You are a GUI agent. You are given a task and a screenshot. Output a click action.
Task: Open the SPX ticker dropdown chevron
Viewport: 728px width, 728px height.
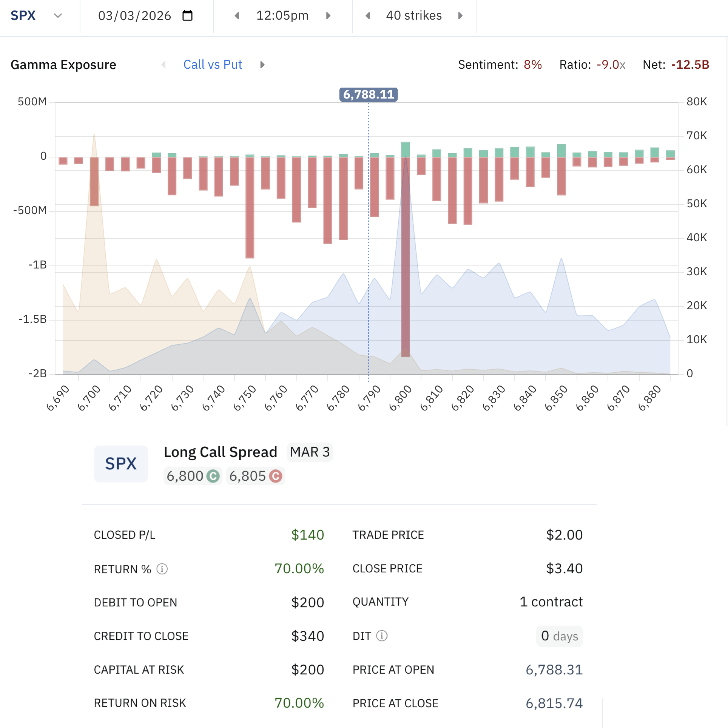58,16
